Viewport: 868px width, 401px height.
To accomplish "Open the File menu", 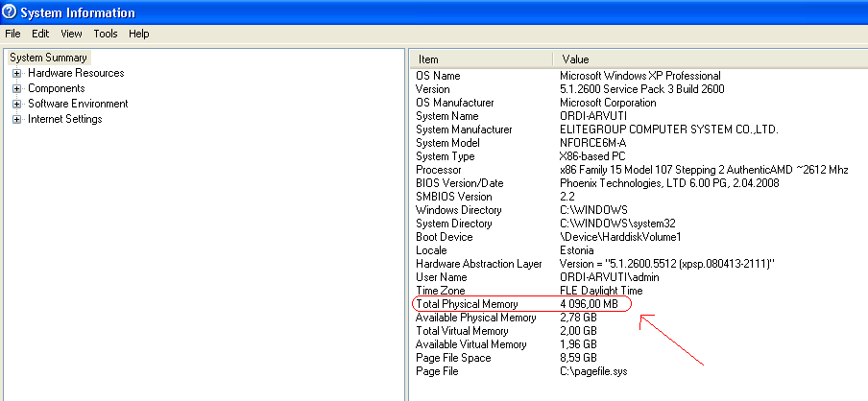I will pyautogui.click(x=12, y=34).
